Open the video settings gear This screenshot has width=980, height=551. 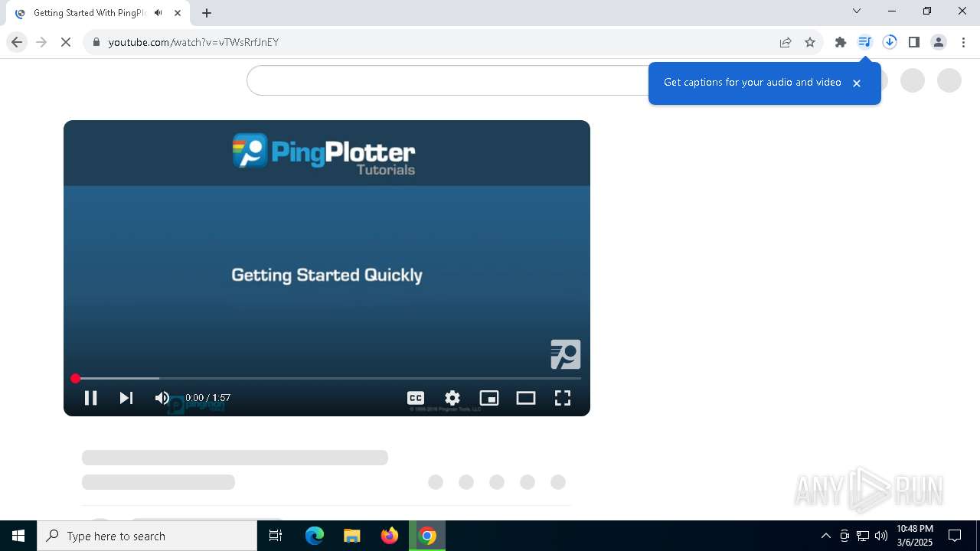452,398
